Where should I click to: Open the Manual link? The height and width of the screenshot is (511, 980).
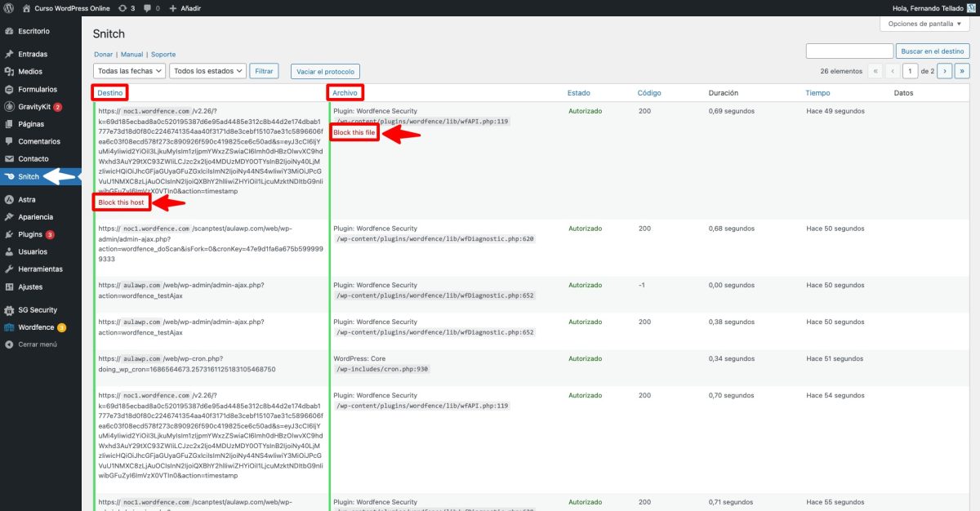[131, 54]
